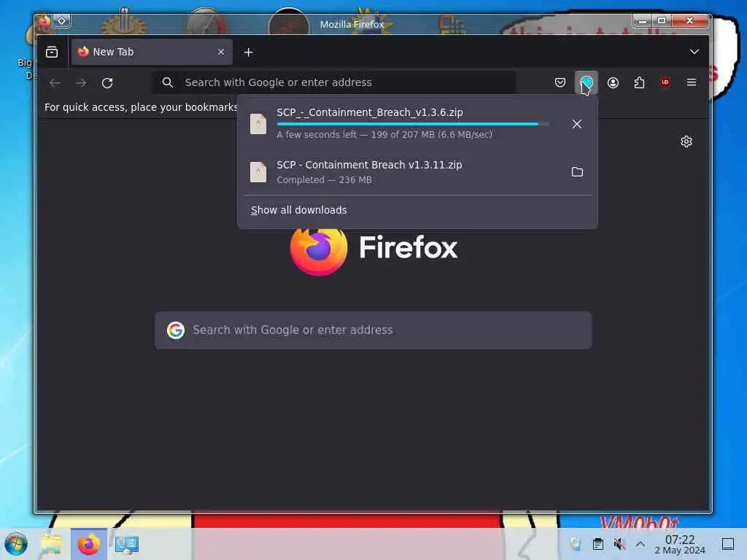This screenshot has height=560, width=747.
Task: Click the Firefox taskbar icon
Action: pos(88,544)
